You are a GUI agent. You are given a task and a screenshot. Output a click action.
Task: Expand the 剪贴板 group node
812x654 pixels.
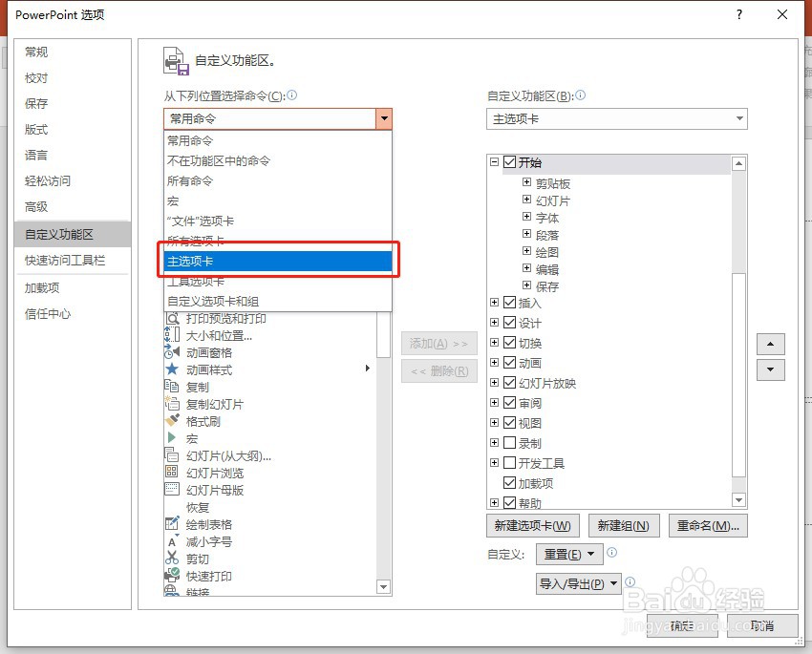tap(526, 182)
